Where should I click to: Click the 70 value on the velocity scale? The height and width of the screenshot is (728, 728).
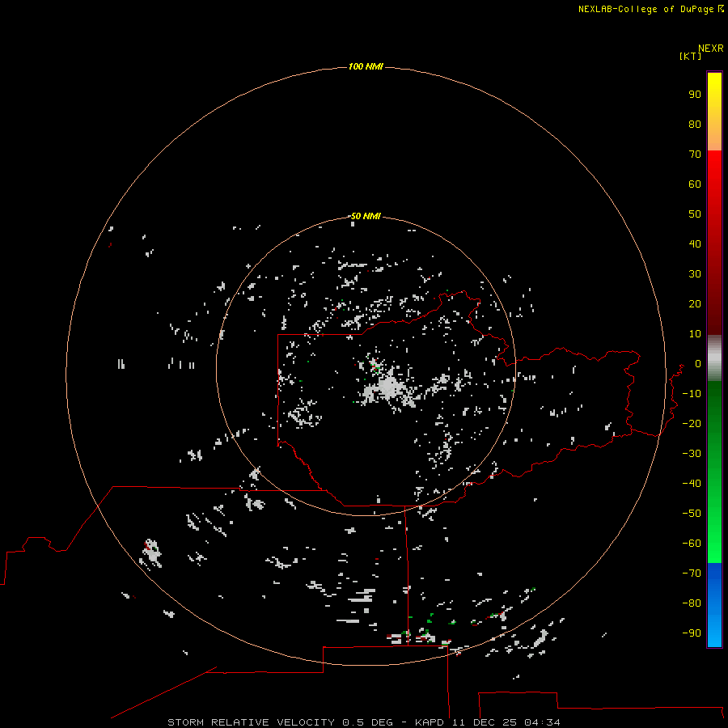click(695, 154)
